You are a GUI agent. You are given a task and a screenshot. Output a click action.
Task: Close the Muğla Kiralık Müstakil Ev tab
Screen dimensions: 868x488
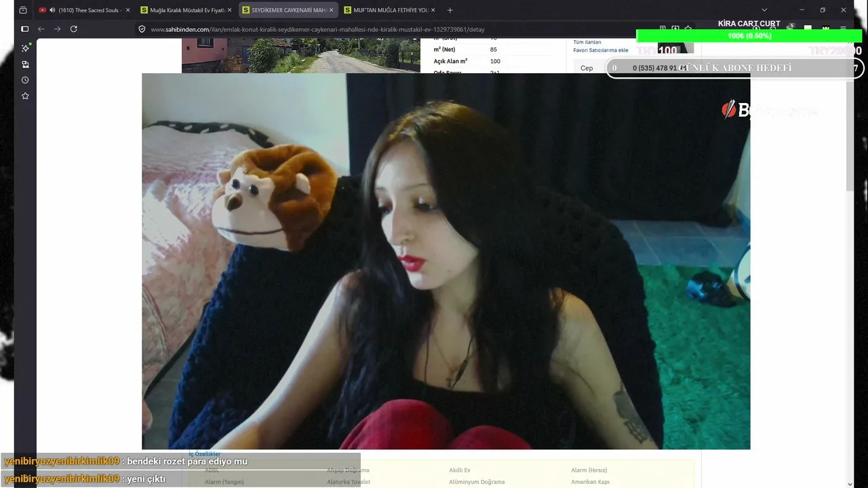tap(229, 10)
